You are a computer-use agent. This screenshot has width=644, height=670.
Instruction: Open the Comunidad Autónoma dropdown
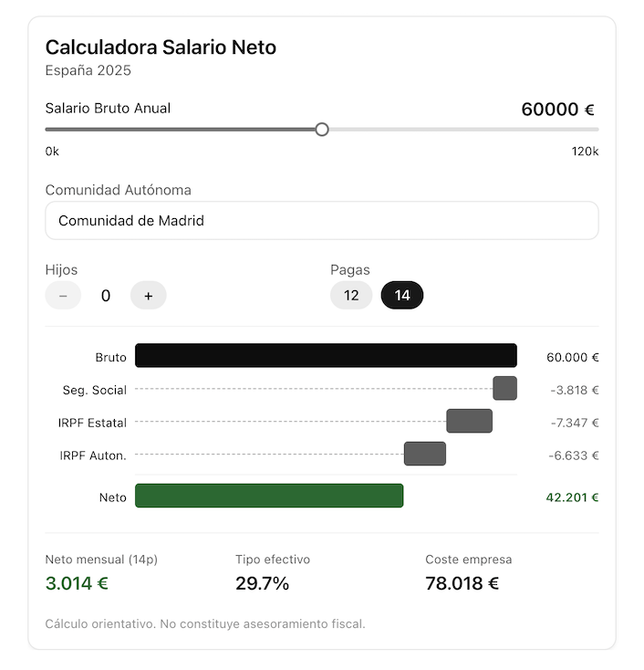(x=321, y=221)
